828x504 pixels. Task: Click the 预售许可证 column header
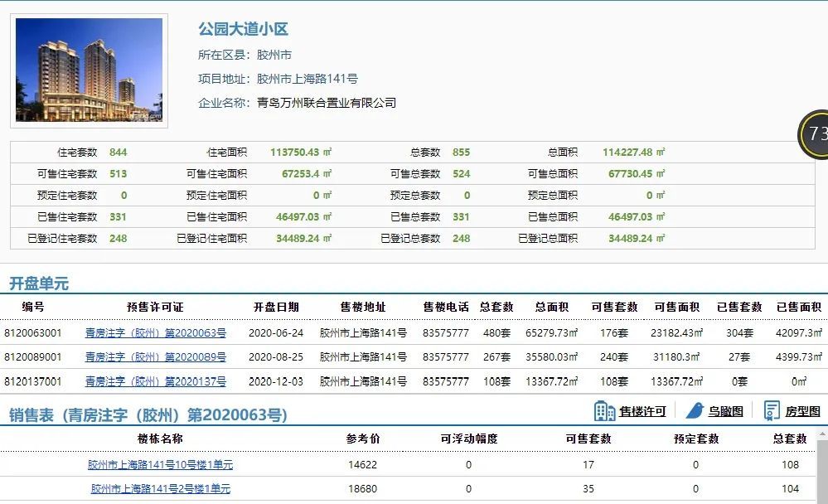coord(155,307)
